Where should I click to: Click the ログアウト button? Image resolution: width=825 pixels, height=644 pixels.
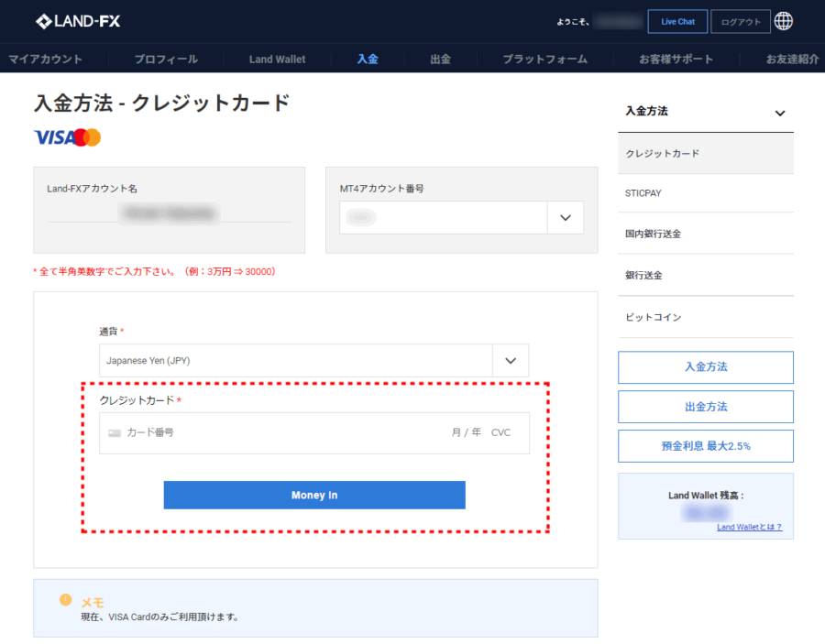(x=741, y=22)
